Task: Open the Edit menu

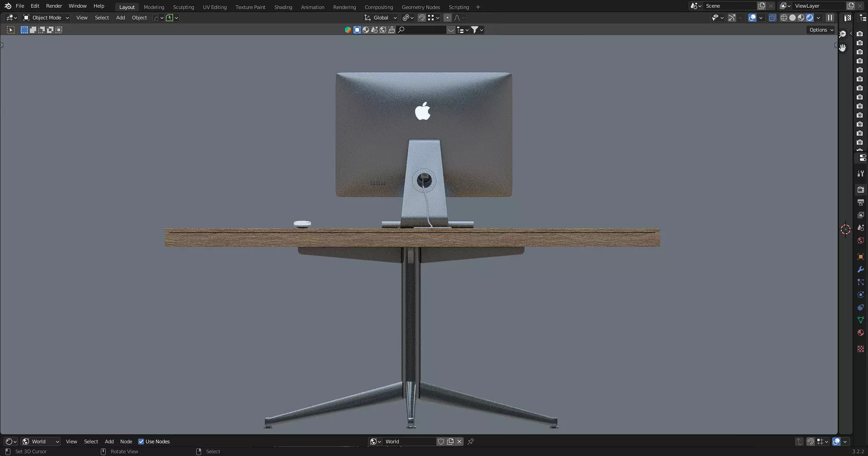Action: click(x=35, y=6)
